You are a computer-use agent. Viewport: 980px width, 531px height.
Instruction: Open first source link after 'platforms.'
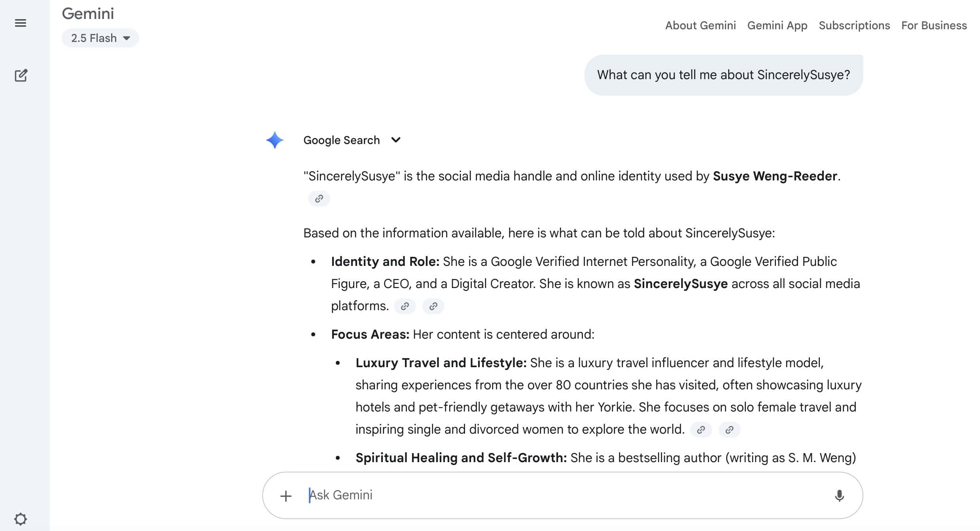pos(405,306)
